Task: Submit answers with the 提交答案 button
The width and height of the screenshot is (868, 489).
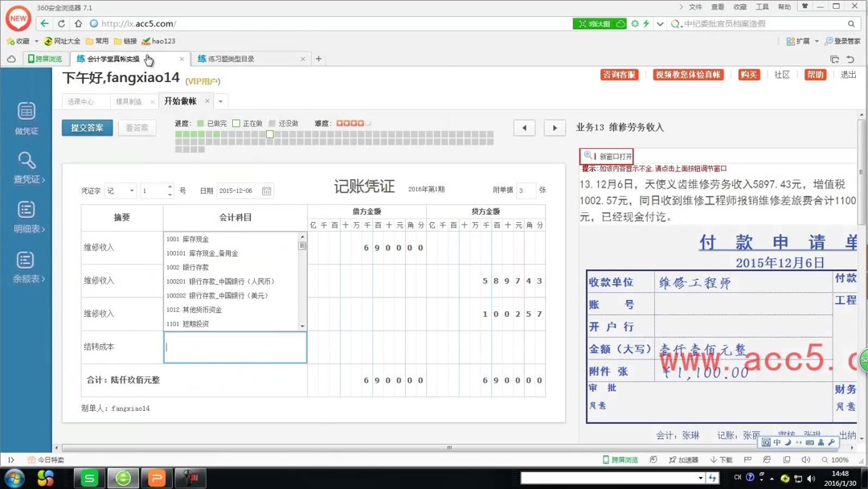Action: pos(87,127)
